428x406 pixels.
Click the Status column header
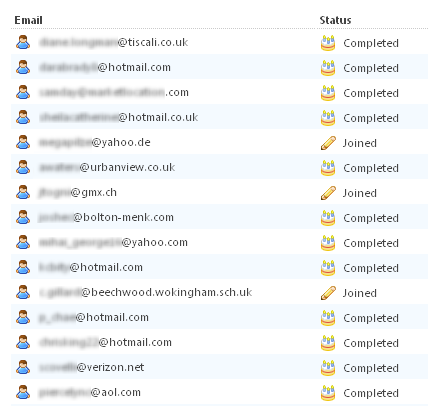335,20
